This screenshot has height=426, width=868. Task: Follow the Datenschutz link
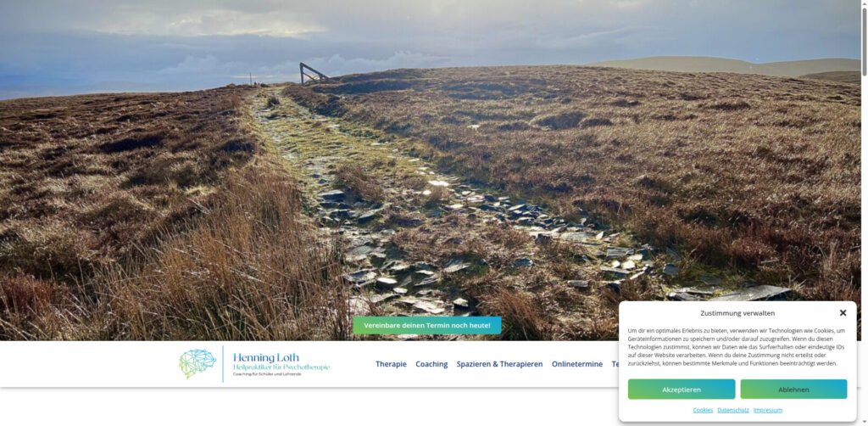[x=733, y=410]
